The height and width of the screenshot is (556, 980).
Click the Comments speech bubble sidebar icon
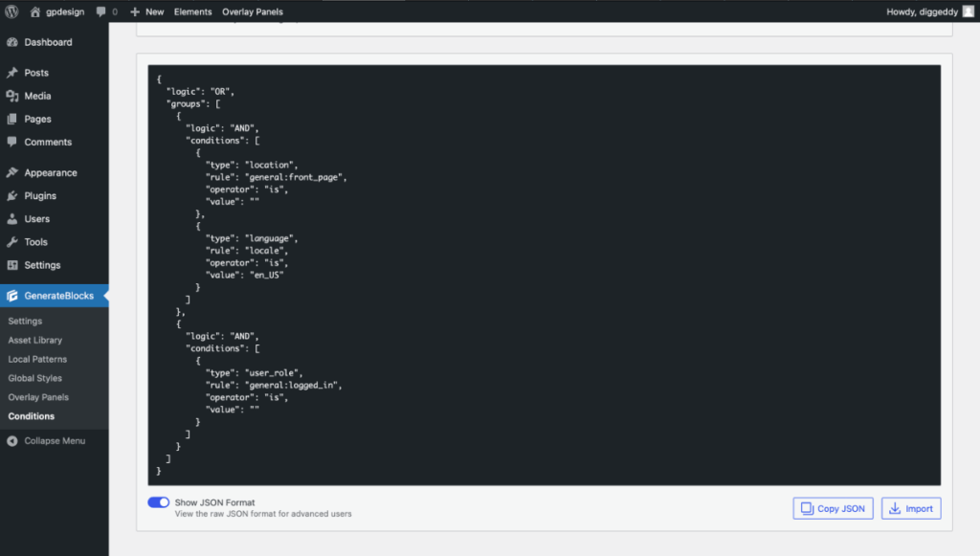click(x=11, y=142)
